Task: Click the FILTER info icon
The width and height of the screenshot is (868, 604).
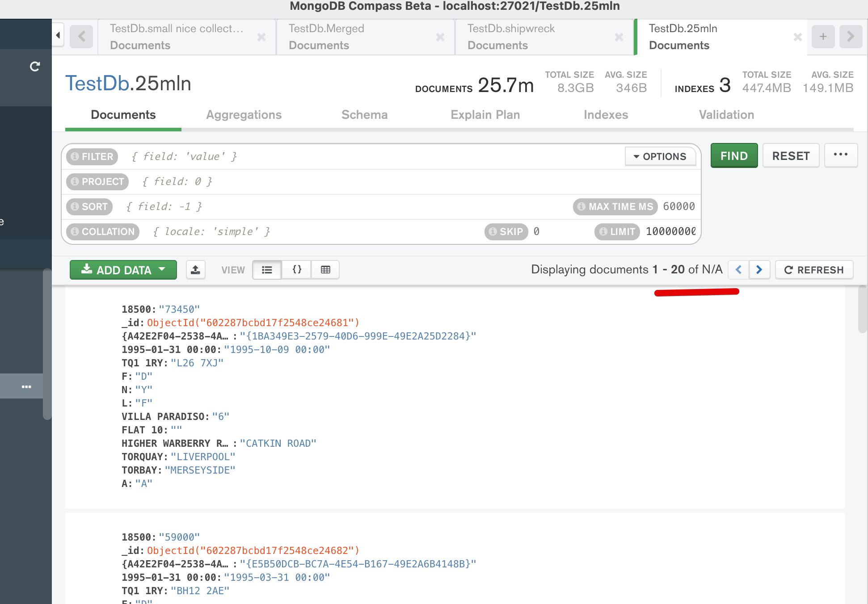Action: point(75,156)
